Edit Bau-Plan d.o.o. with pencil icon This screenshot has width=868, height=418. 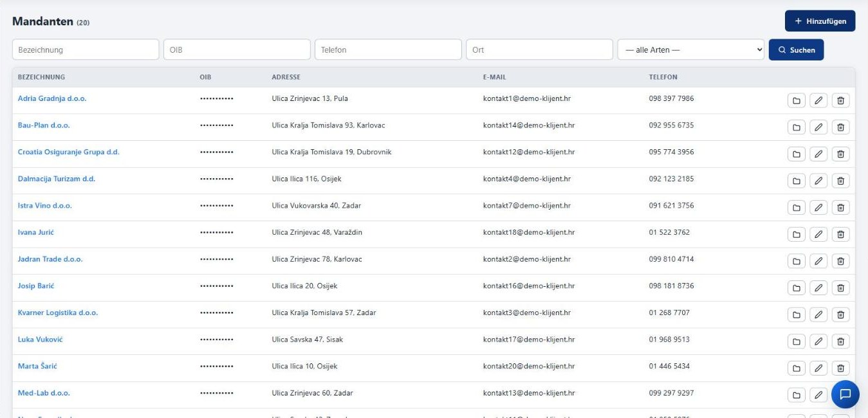(818, 127)
